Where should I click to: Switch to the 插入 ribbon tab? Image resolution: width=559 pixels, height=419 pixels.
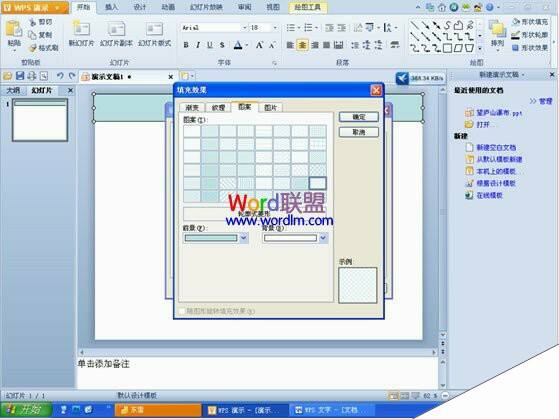pos(111,7)
